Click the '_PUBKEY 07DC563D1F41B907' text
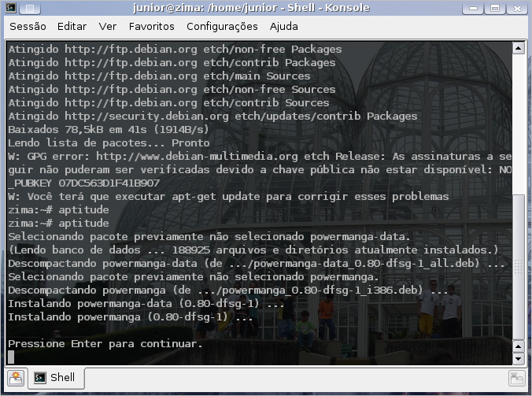Image resolution: width=532 pixels, height=396 pixels. click(x=83, y=183)
